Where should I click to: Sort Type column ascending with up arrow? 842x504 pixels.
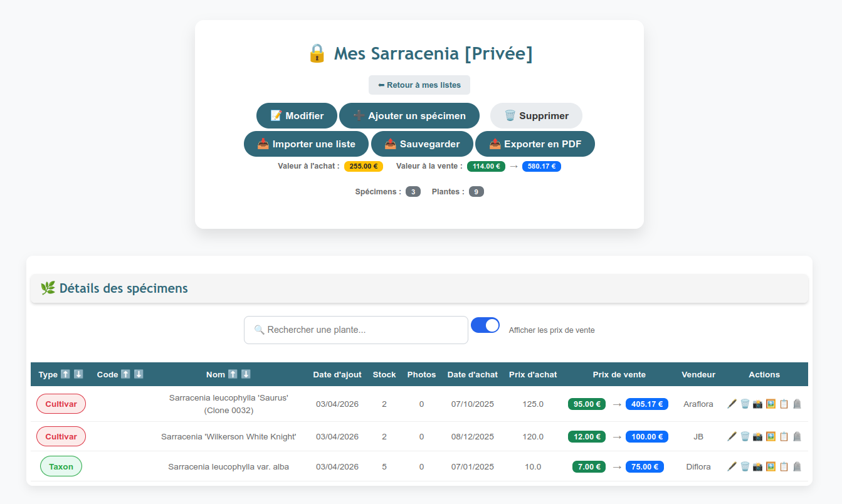coord(65,374)
